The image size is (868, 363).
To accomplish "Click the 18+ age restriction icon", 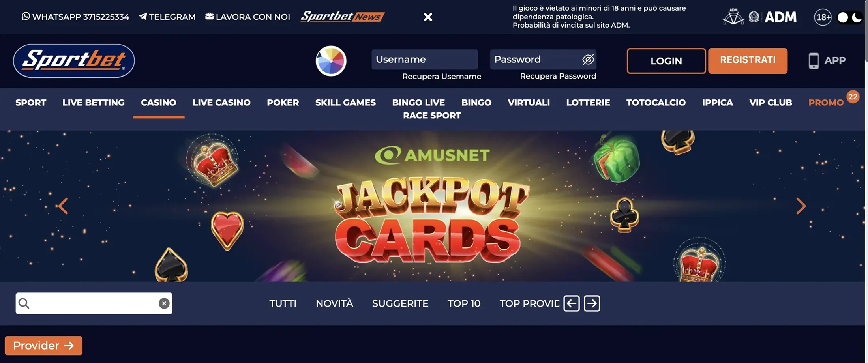I will click(x=823, y=17).
